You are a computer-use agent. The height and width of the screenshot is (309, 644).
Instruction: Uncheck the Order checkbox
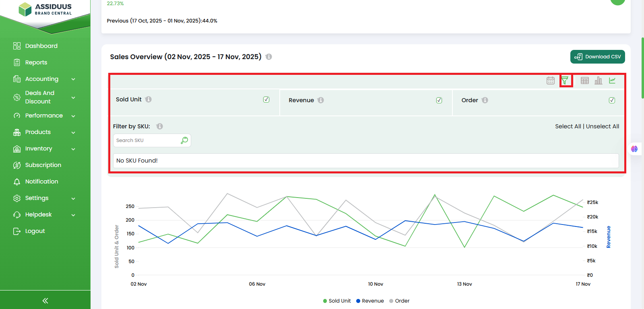[x=612, y=100]
